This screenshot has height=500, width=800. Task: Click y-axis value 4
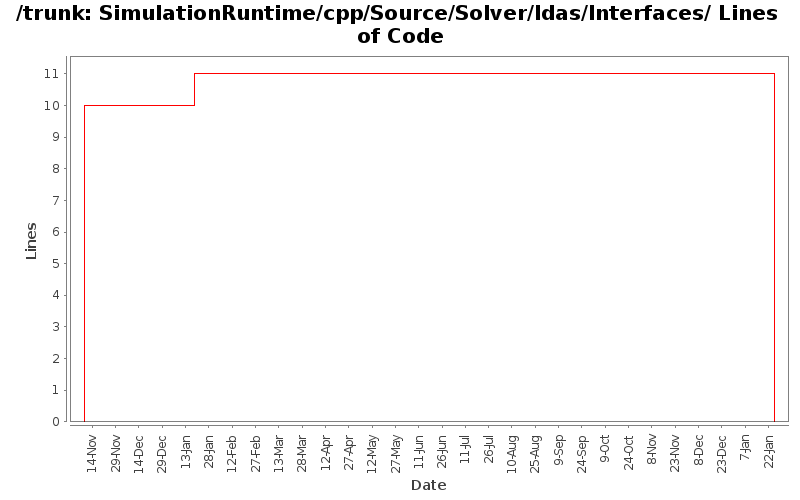pos(56,295)
